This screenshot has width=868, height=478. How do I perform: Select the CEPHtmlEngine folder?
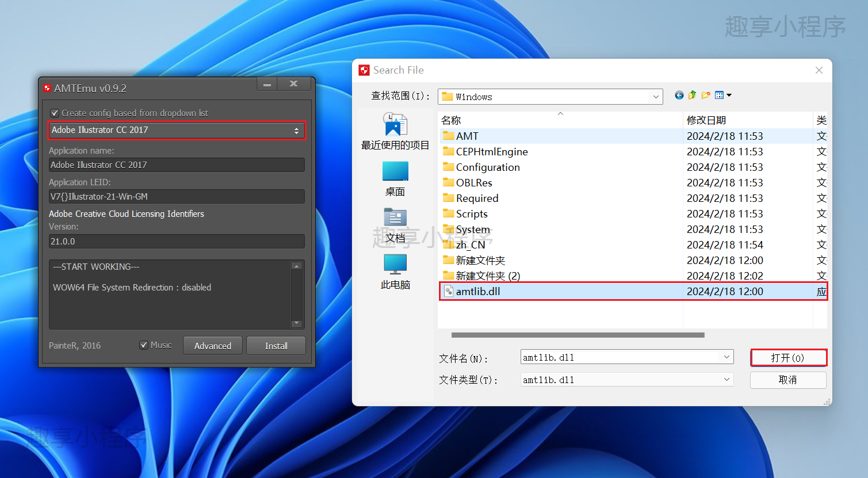[485, 152]
